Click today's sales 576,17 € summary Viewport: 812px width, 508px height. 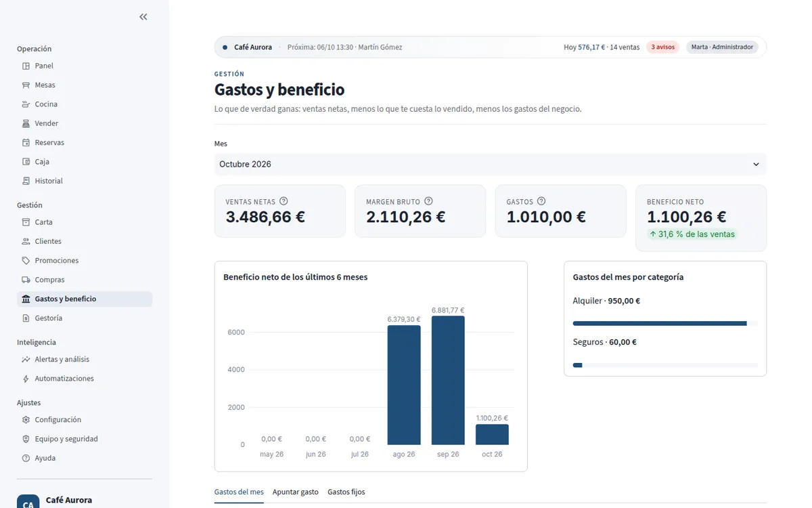602,47
